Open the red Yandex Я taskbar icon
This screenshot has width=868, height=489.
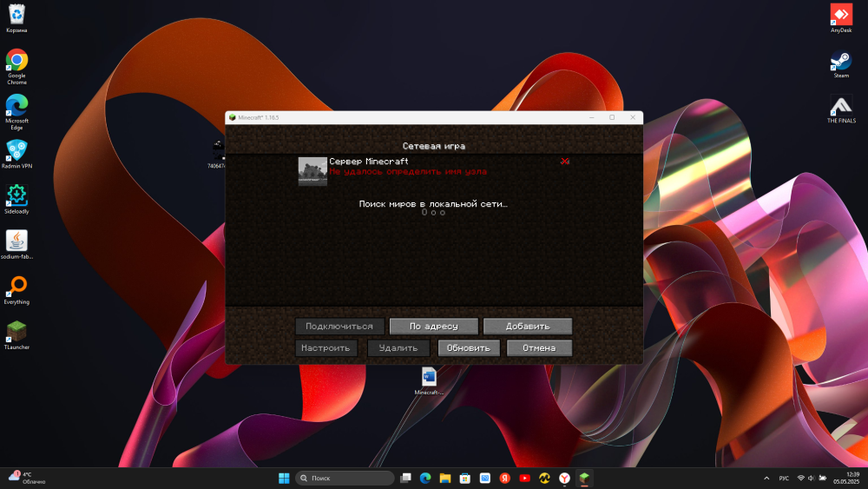505,478
